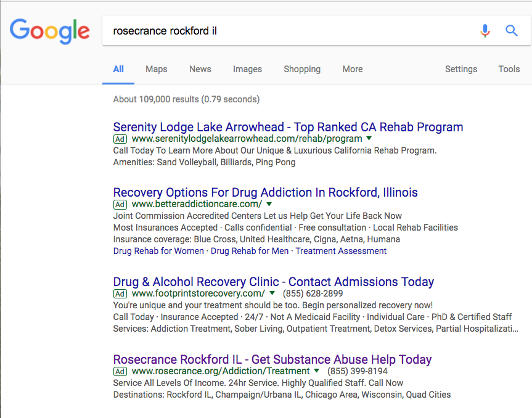This screenshot has height=418, width=532.
Task: Click Ad badge beside betteraddictioncare.com
Action: click(120, 205)
